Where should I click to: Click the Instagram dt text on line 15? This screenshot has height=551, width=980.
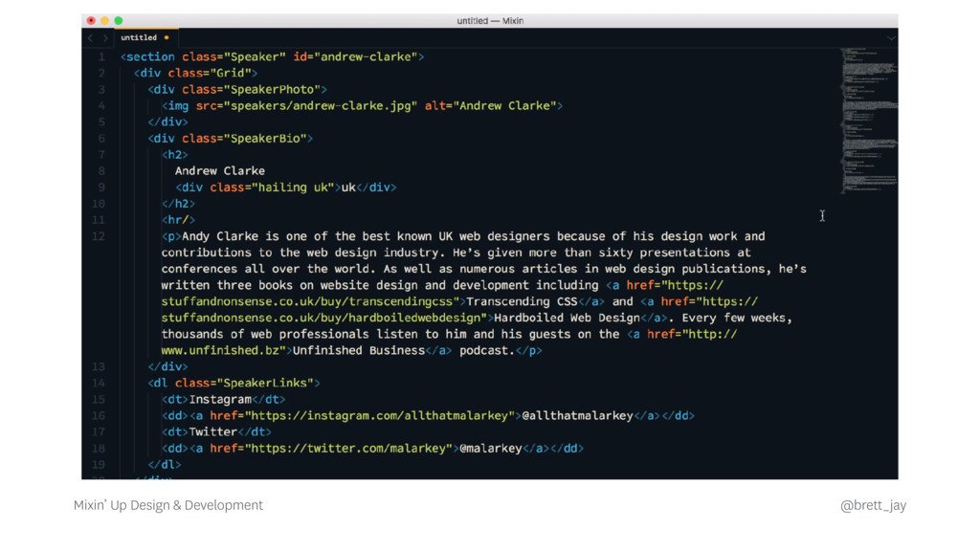220,399
